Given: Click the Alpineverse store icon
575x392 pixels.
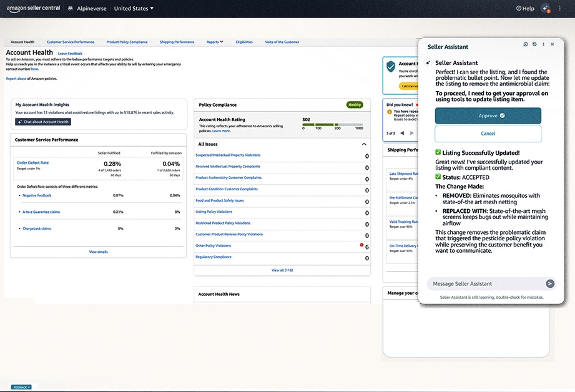Looking at the screenshot, I should (71, 9).
